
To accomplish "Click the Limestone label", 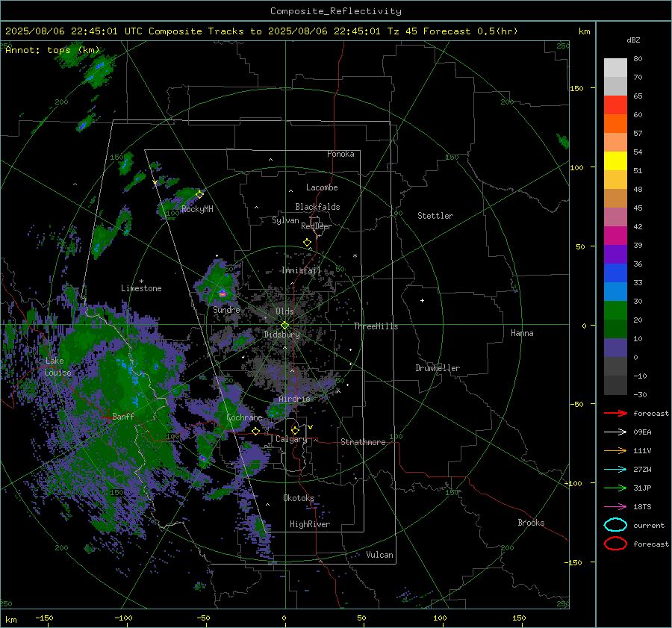I will point(141,288).
